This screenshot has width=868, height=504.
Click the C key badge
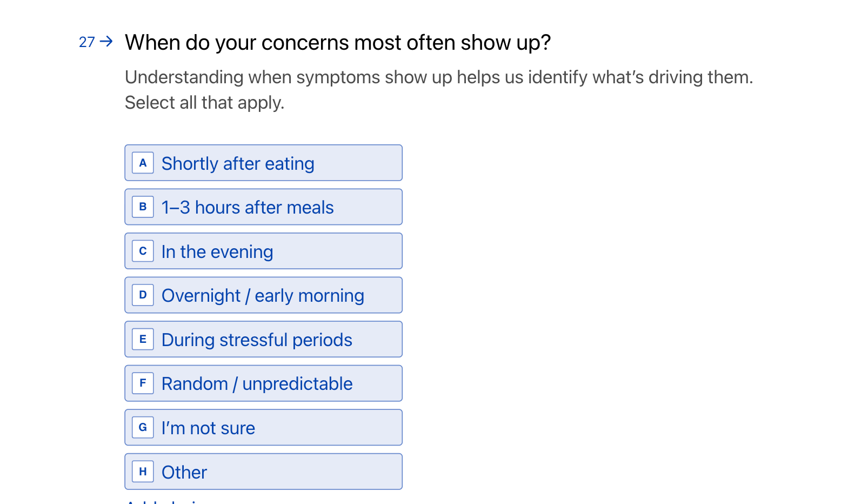pos(143,251)
